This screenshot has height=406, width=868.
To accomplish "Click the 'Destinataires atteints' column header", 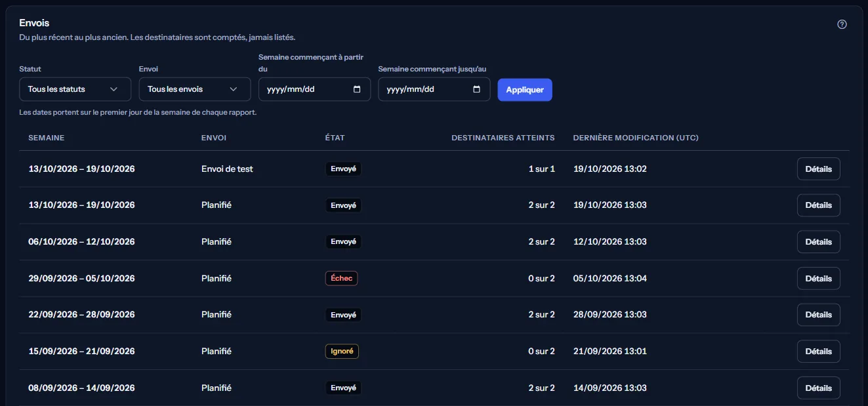I will coord(503,138).
